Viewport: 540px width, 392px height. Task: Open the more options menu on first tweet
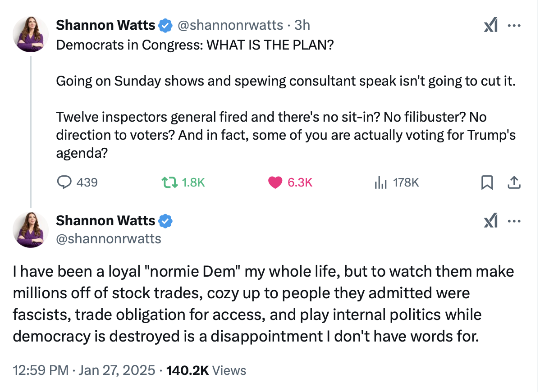[514, 26]
